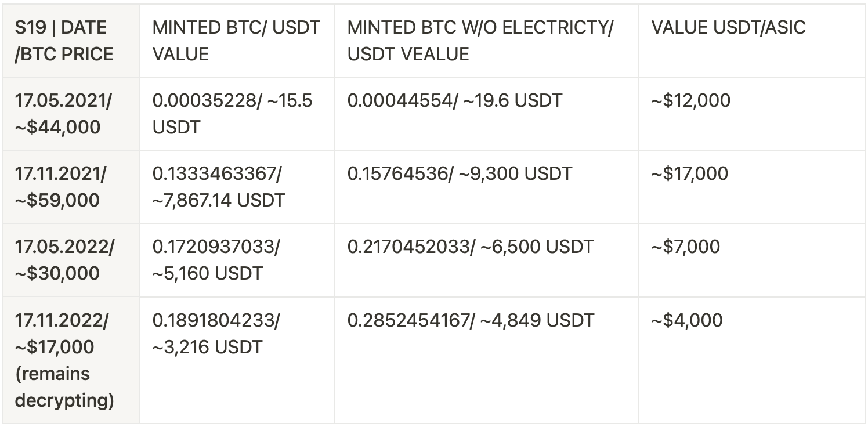
Task: Click the MINTED BTC W/O ELECTRICTY header cell
Action: click(x=486, y=41)
